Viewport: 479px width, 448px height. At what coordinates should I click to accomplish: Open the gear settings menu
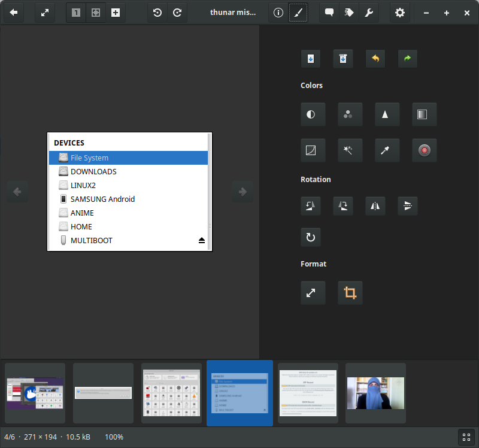399,13
